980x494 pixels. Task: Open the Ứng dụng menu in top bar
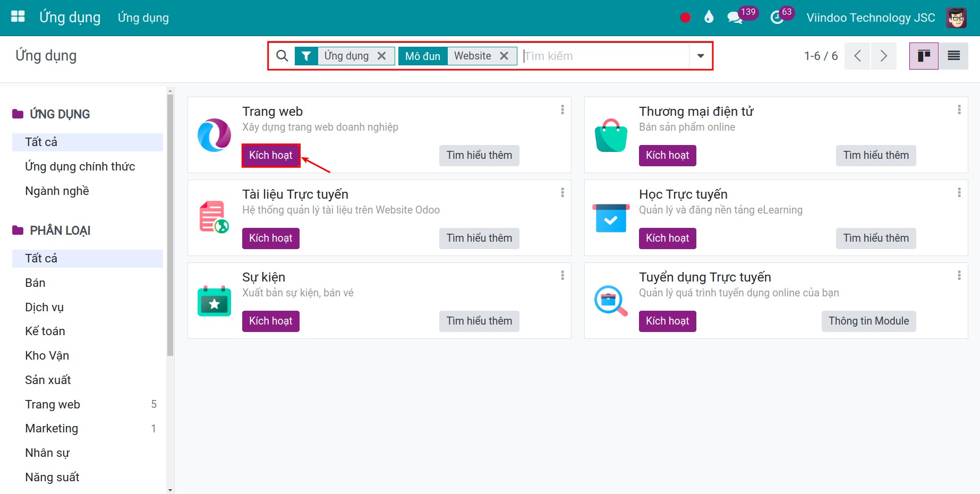(x=143, y=18)
